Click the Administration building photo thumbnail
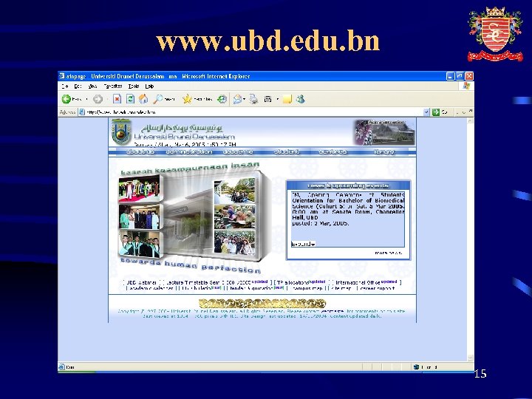This screenshot has width=532, height=399. pyautogui.click(x=385, y=132)
